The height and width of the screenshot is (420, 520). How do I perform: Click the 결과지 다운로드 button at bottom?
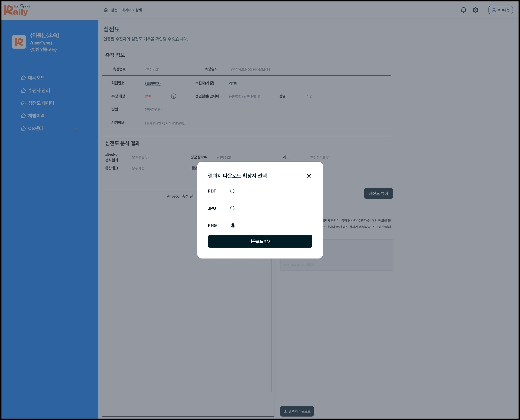[x=297, y=411]
